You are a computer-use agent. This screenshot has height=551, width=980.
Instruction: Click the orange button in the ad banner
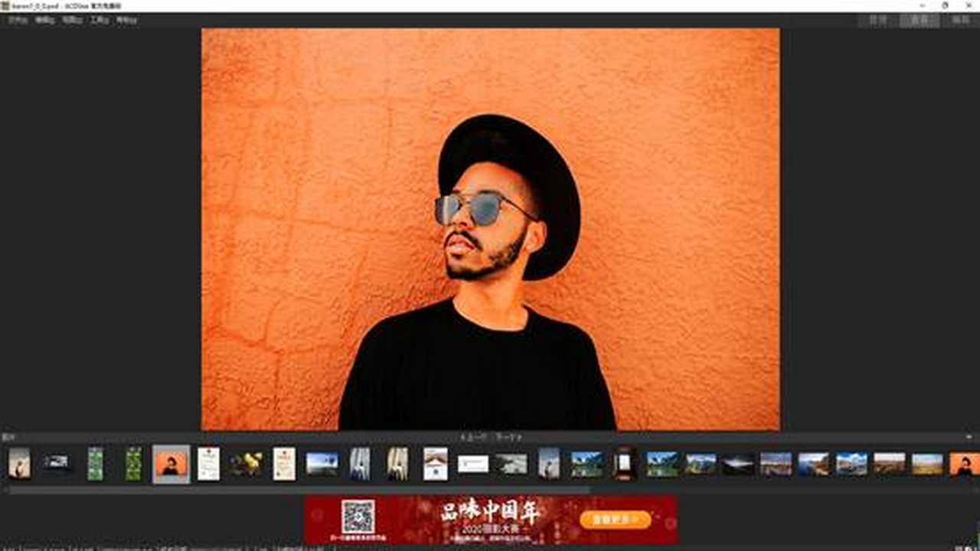(x=615, y=520)
